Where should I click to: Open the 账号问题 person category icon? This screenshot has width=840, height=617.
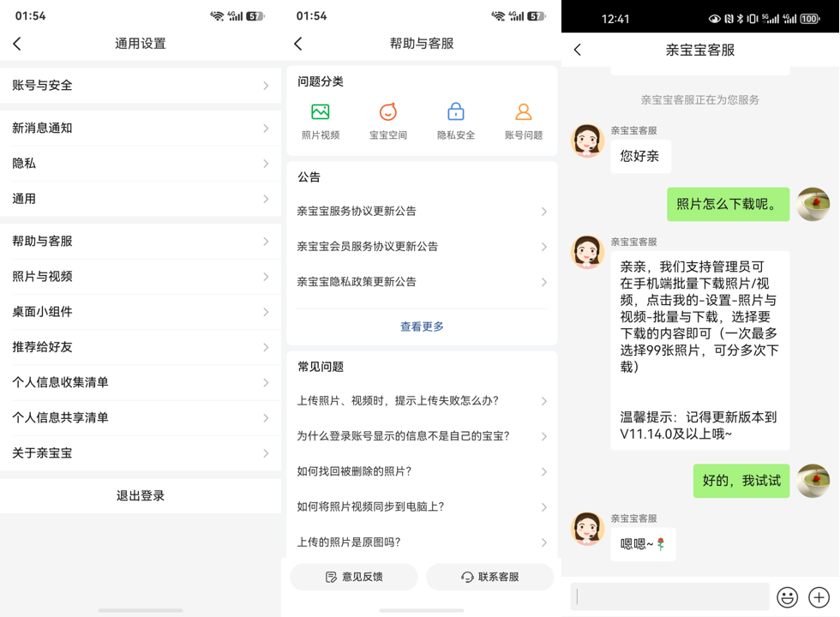pyautogui.click(x=524, y=112)
